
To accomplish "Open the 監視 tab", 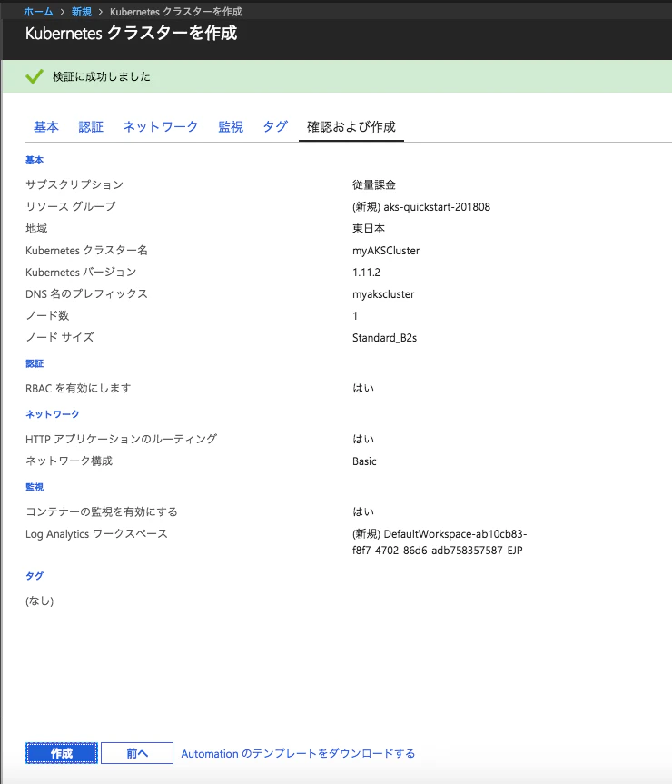I will pyautogui.click(x=231, y=127).
